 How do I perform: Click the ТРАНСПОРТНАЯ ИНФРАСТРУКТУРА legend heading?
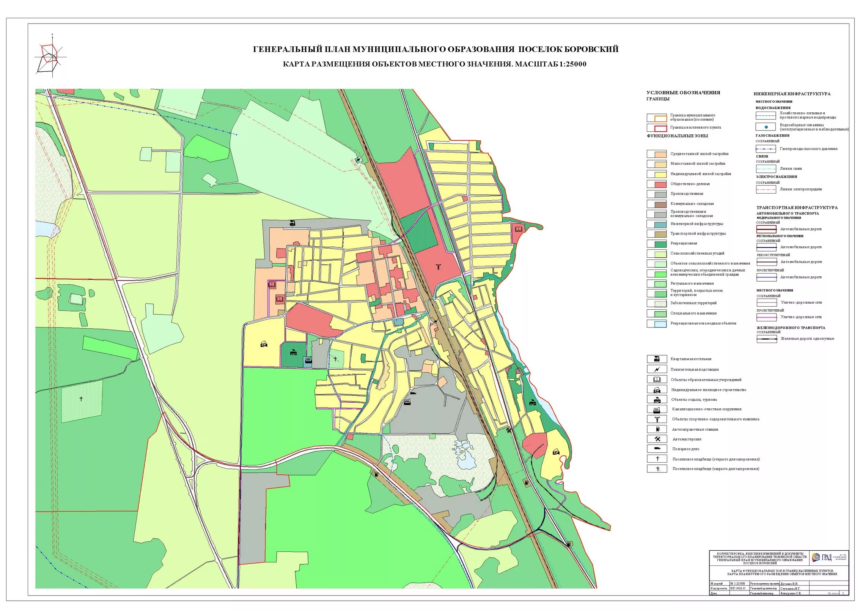(797, 208)
